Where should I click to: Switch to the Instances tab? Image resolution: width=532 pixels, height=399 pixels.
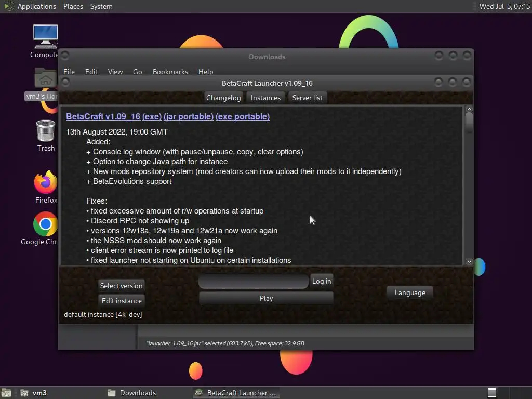pyautogui.click(x=265, y=98)
